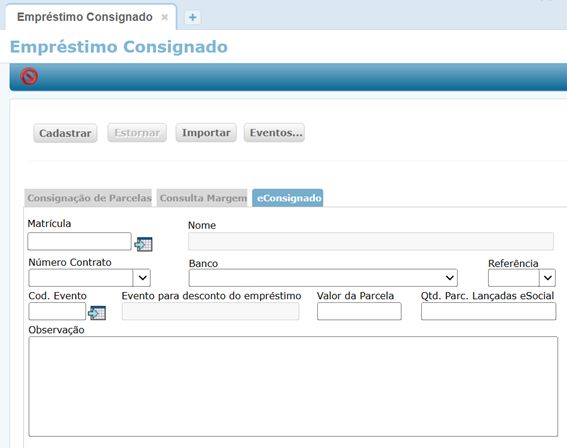Add a new tab with plus button
The image size is (567, 448).
(x=193, y=17)
